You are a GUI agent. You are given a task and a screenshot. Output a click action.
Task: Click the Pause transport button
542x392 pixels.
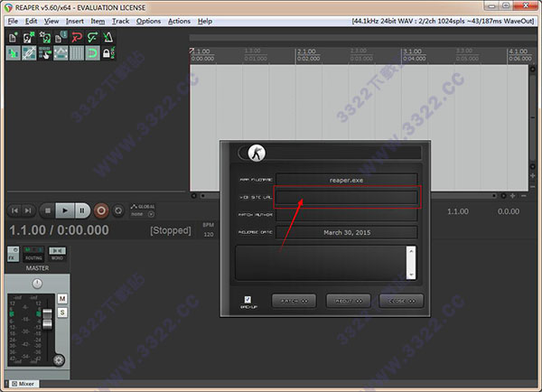coord(82,210)
